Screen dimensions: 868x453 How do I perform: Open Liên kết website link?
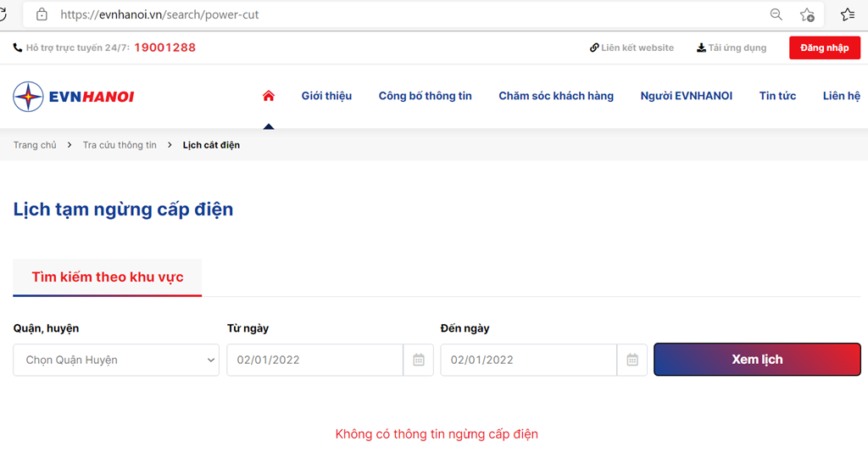pos(632,48)
